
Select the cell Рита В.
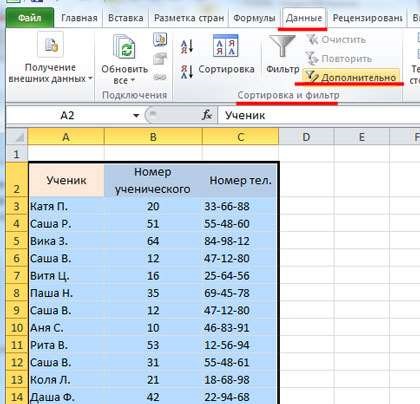[66, 345]
